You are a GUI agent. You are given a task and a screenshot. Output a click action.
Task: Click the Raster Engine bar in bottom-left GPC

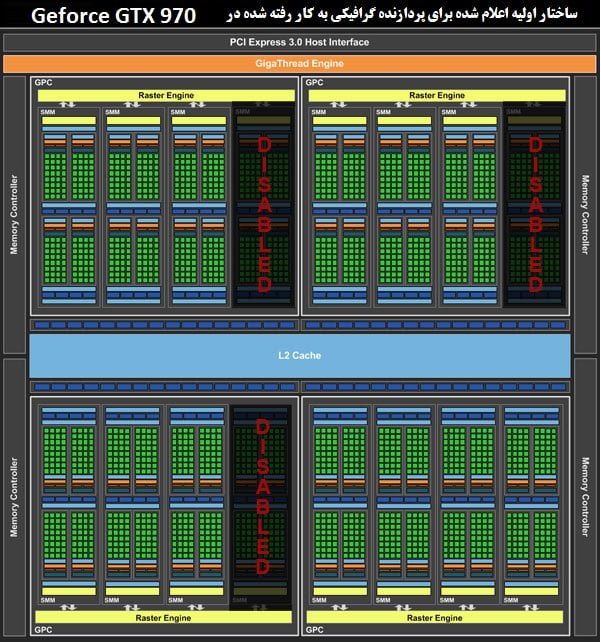[x=166, y=617]
